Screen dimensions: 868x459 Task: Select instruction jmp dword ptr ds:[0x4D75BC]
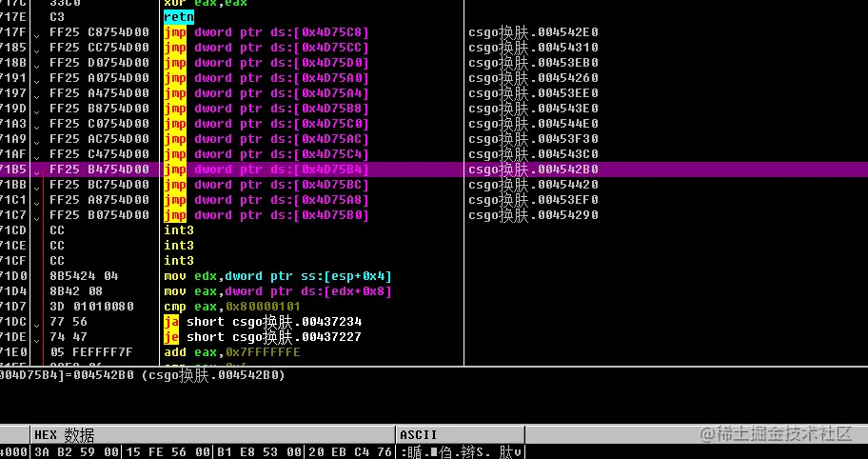point(266,185)
